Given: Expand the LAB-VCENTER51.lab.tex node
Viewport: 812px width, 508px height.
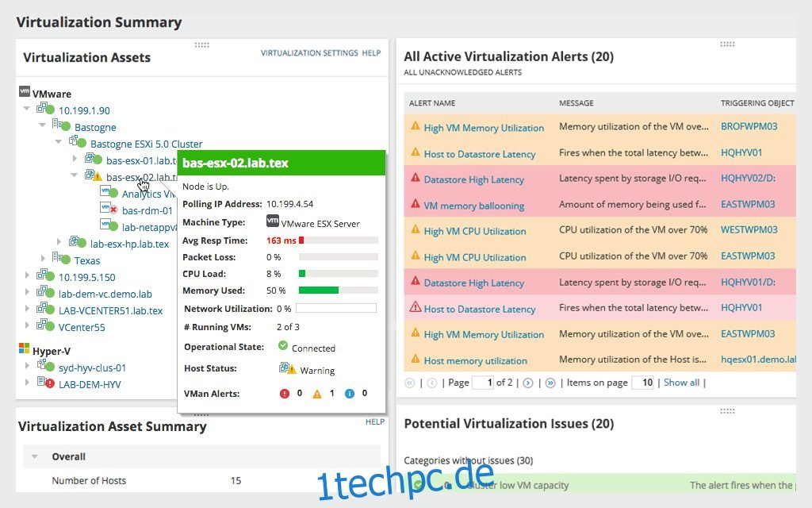Looking at the screenshot, I should pyautogui.click(x=27, y=309).
